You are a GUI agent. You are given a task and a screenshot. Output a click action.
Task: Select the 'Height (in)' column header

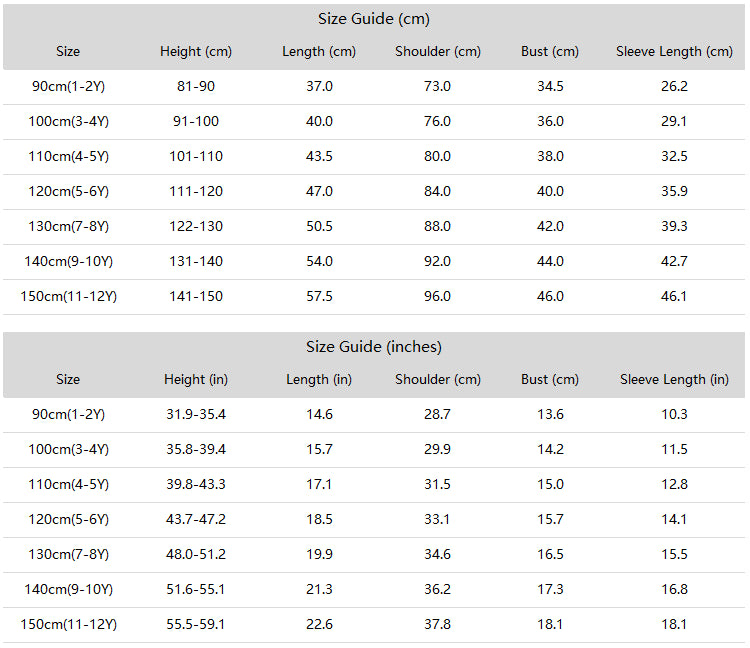coord(196,379)
